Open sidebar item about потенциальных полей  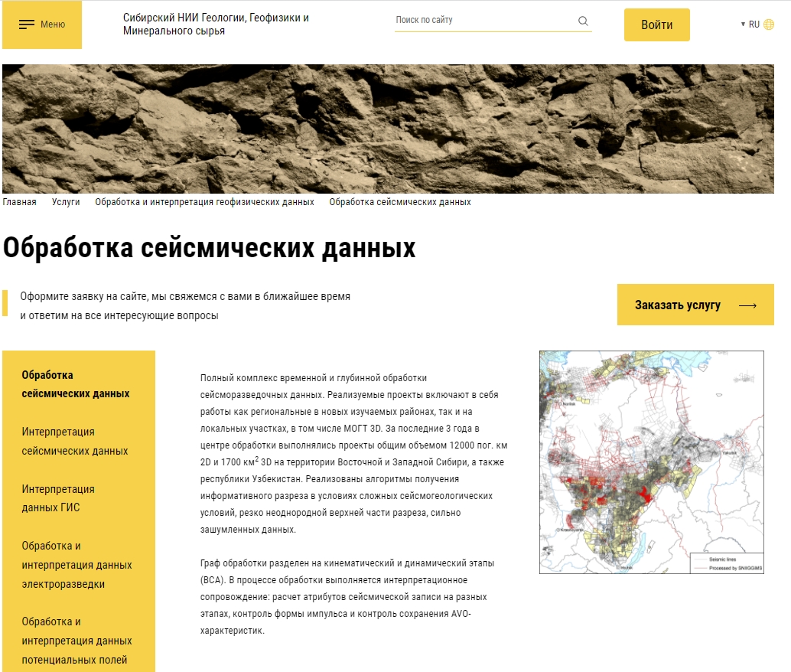coord(76,641)
